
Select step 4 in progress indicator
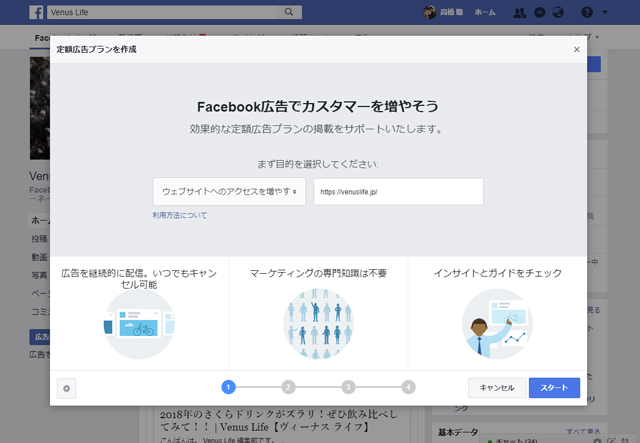(x=408, y=387)
